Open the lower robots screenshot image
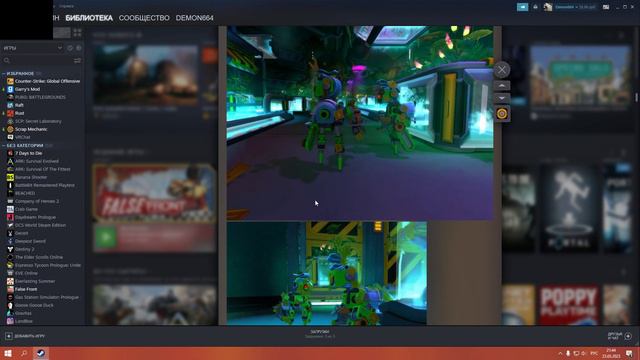 (x=327, y=273)
